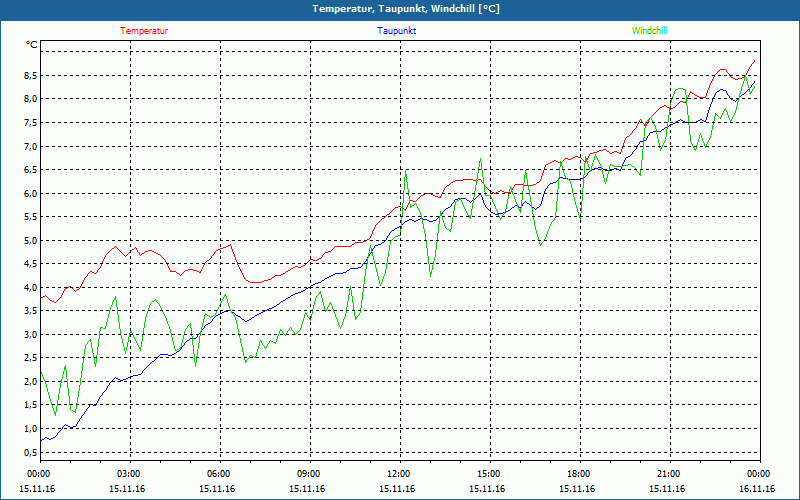This screenshot has height=500, width=800.
Task: Select the green 'Windchill' legend label
Action: tap(649, 31)
